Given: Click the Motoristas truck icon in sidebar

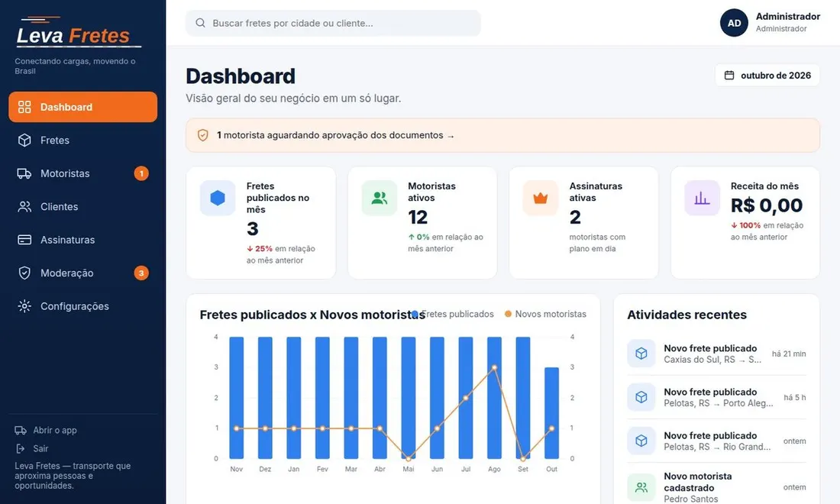Looking at the screenshot, I should click(x=24, y=173).
